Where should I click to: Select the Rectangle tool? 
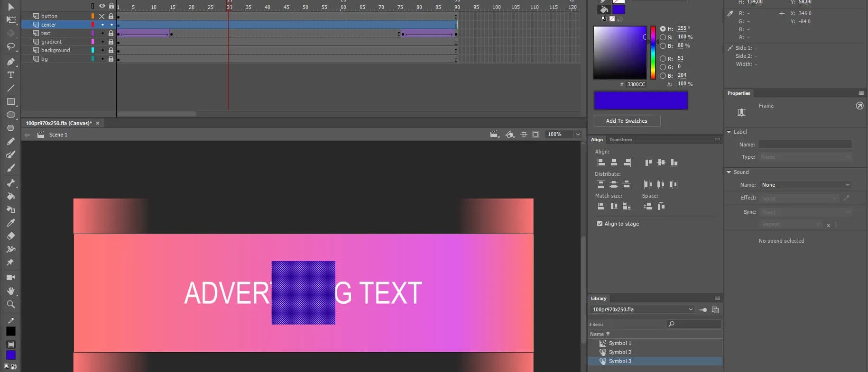click(x=11, y=101)
